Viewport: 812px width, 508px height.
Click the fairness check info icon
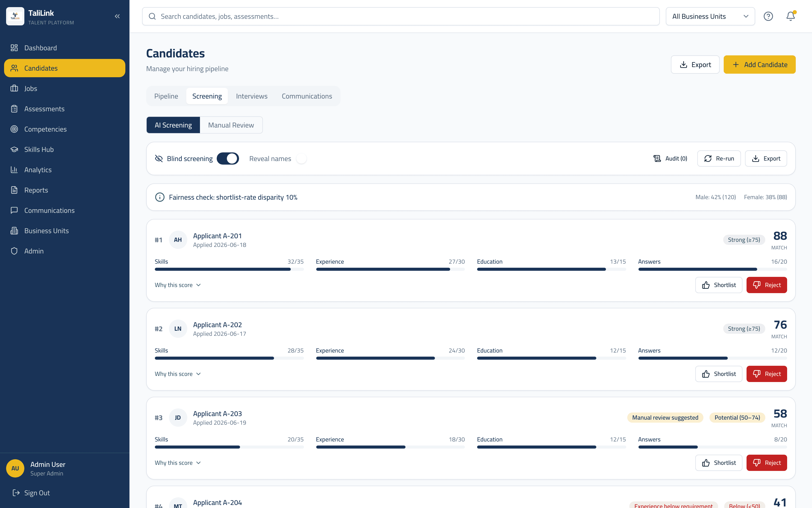click(x=160, y=197)
